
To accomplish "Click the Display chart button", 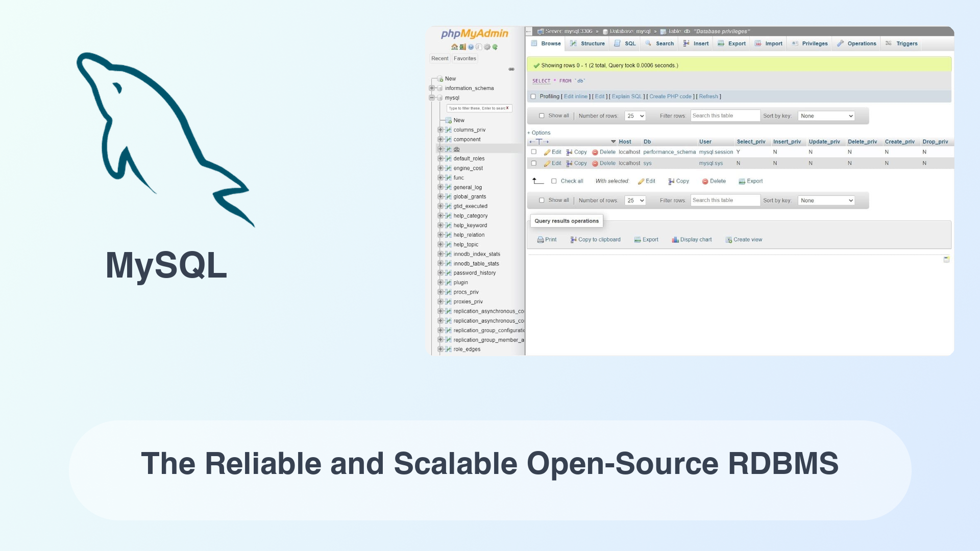I will point(692,239).
